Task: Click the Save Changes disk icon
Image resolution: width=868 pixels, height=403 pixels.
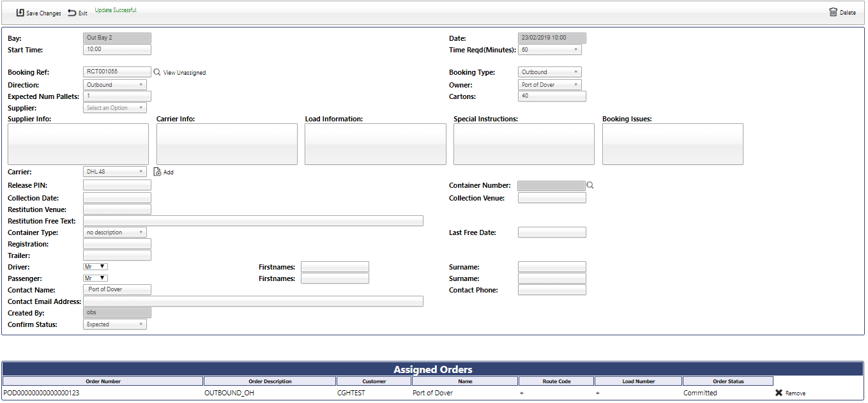Action: pyautogui.click(x=20, y=13)
